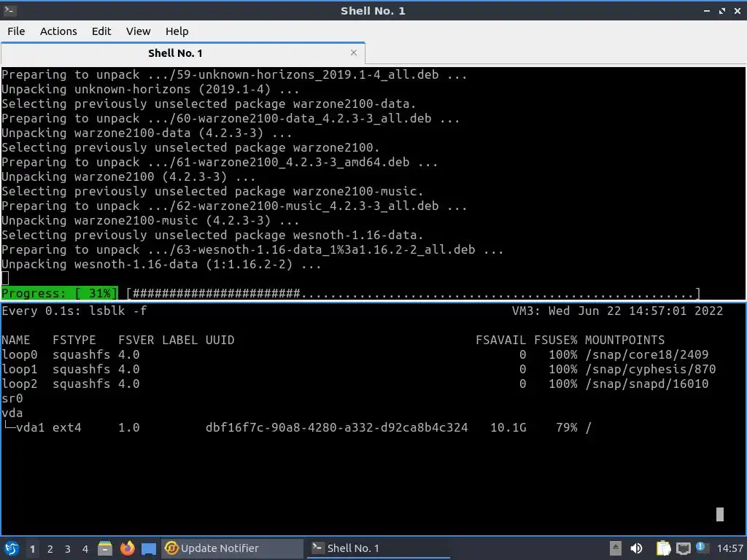Click the loop0 device name
The height and width of the screenshot is (560, 747).
[x=20, y=355]
